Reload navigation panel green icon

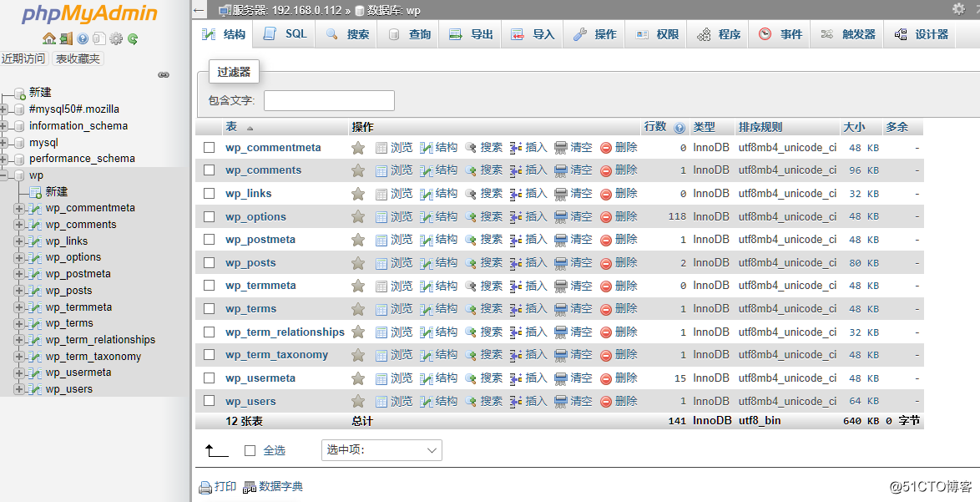click(133, 38)
